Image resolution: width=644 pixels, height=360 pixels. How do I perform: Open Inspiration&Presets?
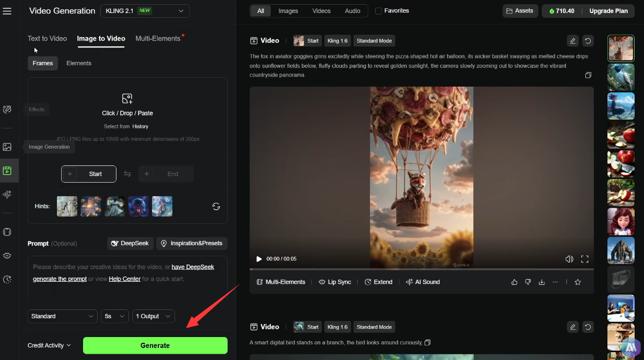pyautogui.click(x=192, y=243)
